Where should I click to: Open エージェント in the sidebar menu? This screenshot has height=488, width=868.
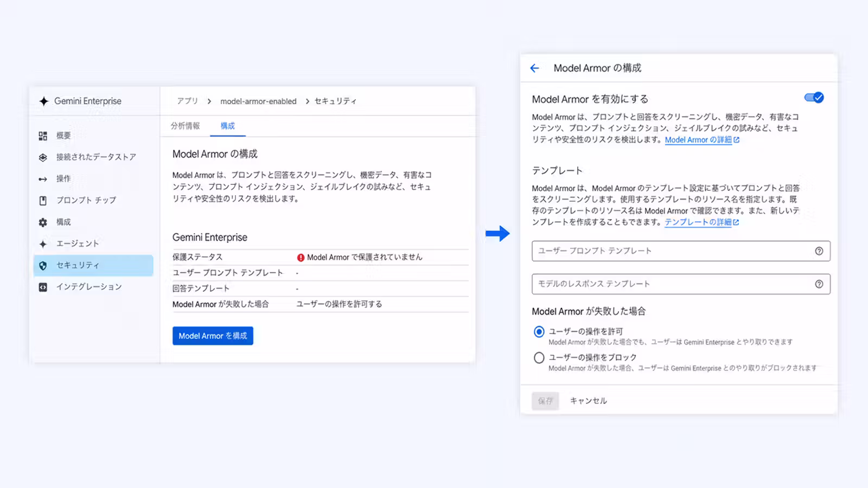pyautogui.click(x=78, y=244)
